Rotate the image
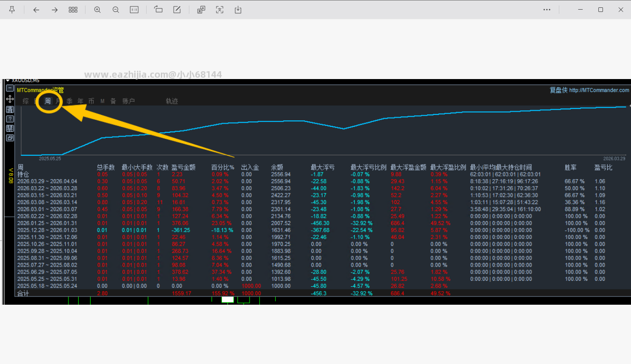The height and width of the screenshot is (364, 631). pyautogui.click(x=159, y=10)
